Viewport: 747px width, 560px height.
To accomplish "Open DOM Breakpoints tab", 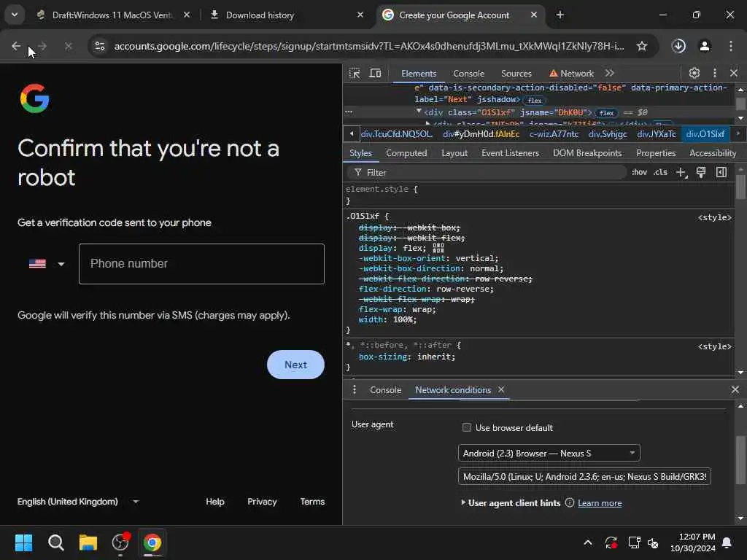I will 587,153.
